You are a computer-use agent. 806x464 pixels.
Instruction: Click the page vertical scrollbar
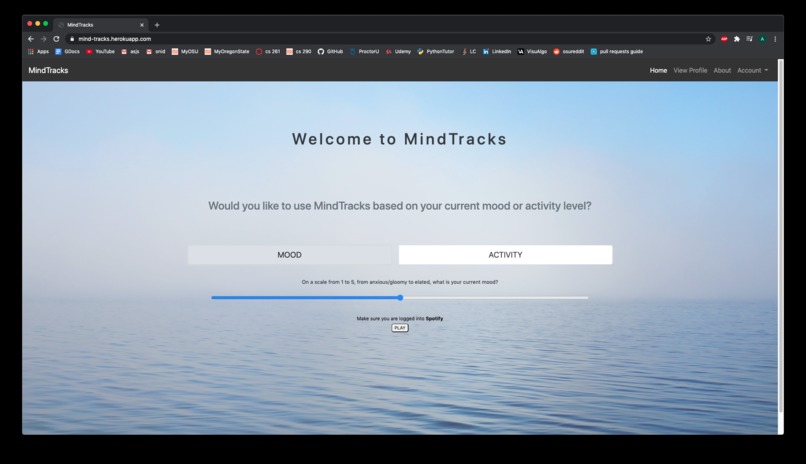click(x=781, y=236)
